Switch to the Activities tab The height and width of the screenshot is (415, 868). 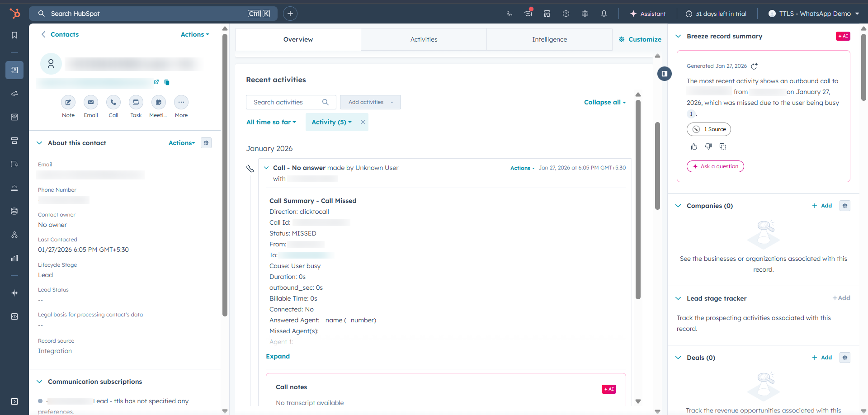pos(424,39)
